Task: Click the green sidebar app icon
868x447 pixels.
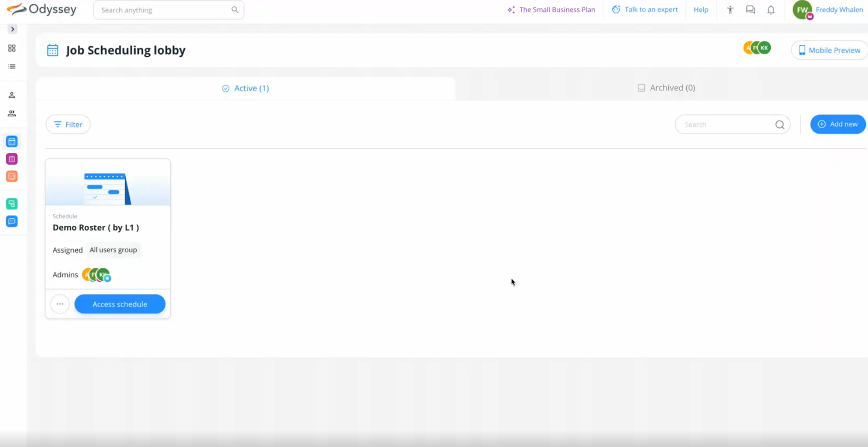Action: [12, 204]
